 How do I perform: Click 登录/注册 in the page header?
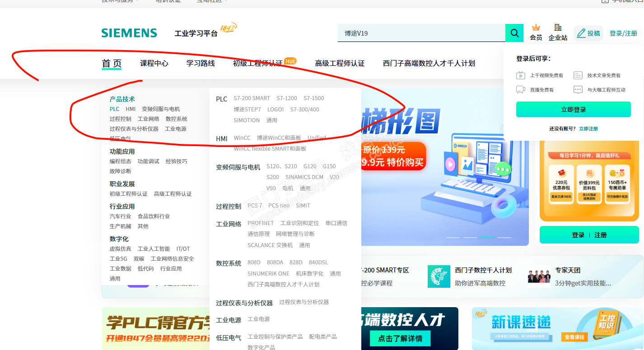[623, 33]
